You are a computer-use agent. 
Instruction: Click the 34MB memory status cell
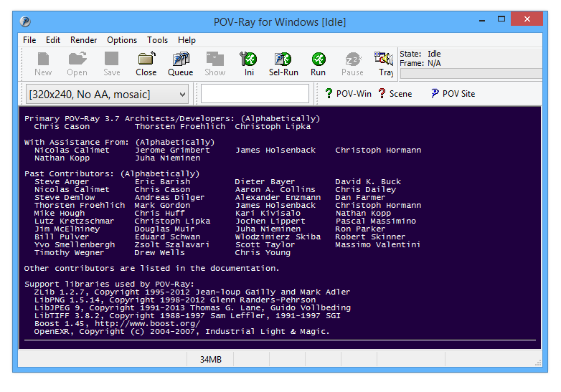coord(210,359)
